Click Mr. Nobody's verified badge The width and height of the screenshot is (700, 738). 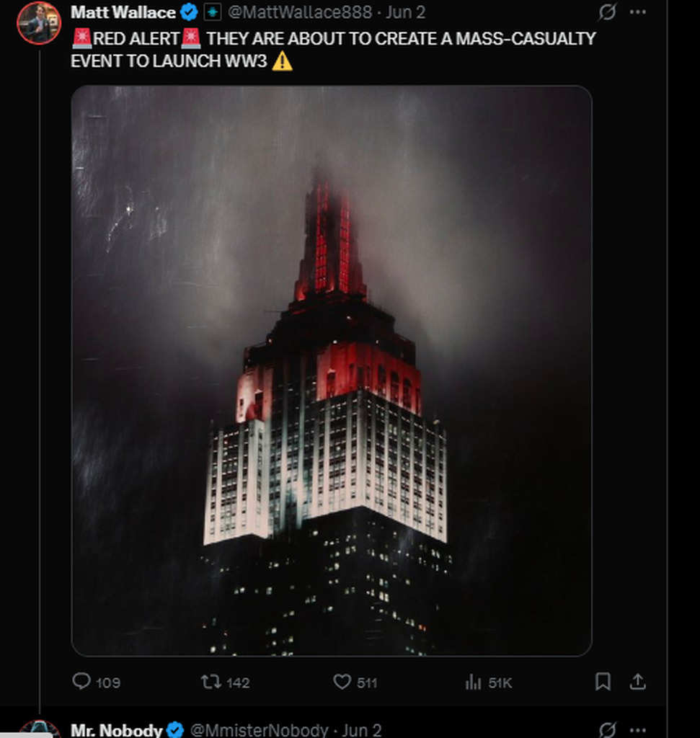(x=176, y=730)
